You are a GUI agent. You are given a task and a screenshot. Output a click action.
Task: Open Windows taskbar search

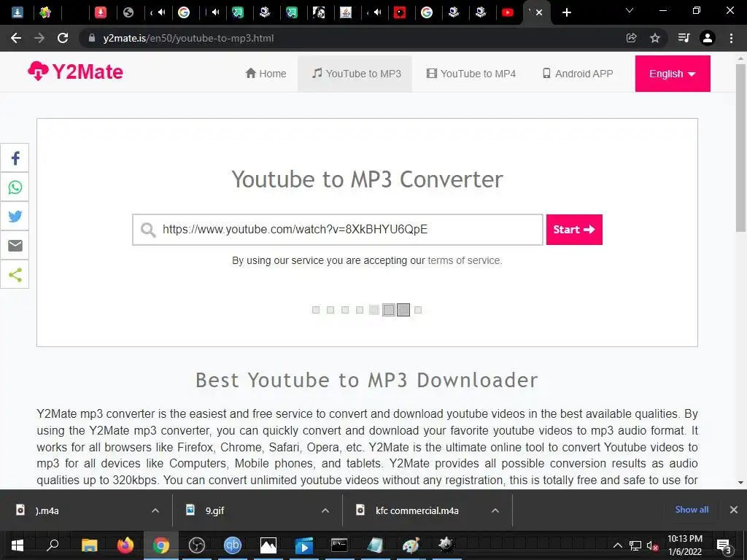(x=53, y=545)
